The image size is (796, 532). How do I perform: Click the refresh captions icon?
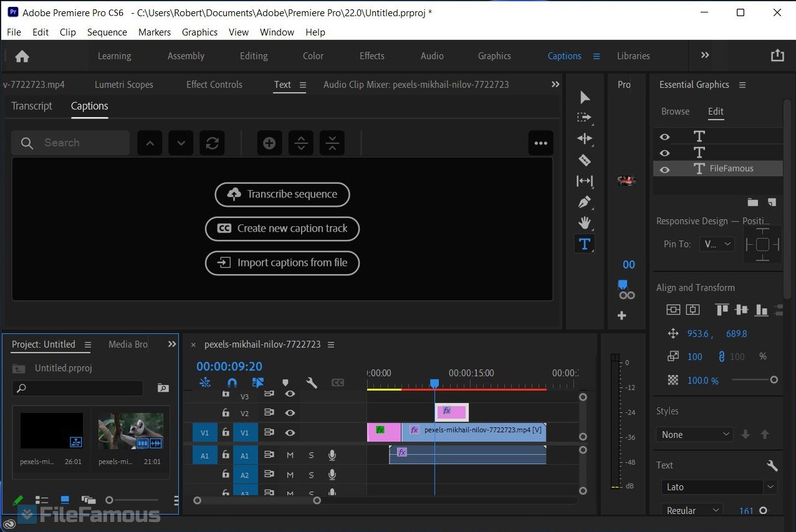(212, 143)
